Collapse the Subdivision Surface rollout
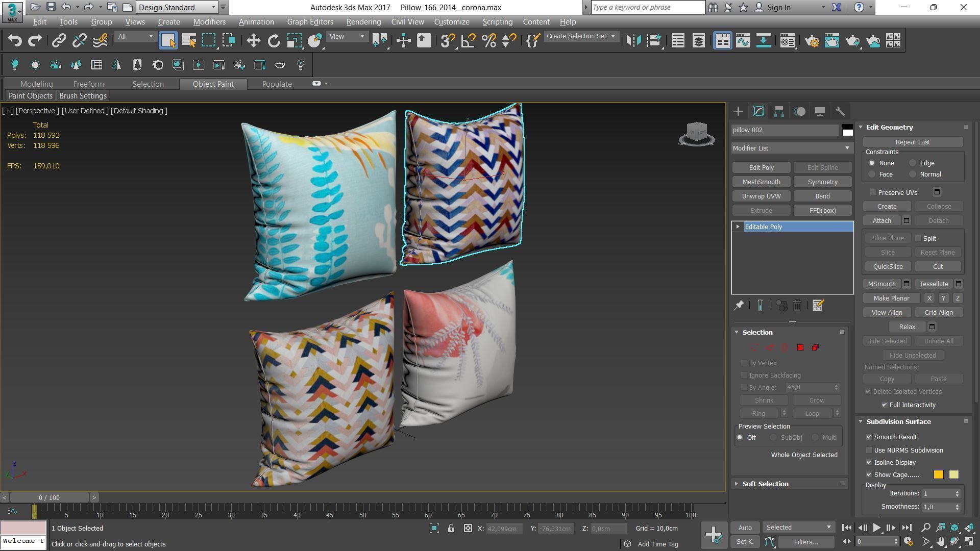This screenshot has height=551, width=980. (x=861, y=421)
